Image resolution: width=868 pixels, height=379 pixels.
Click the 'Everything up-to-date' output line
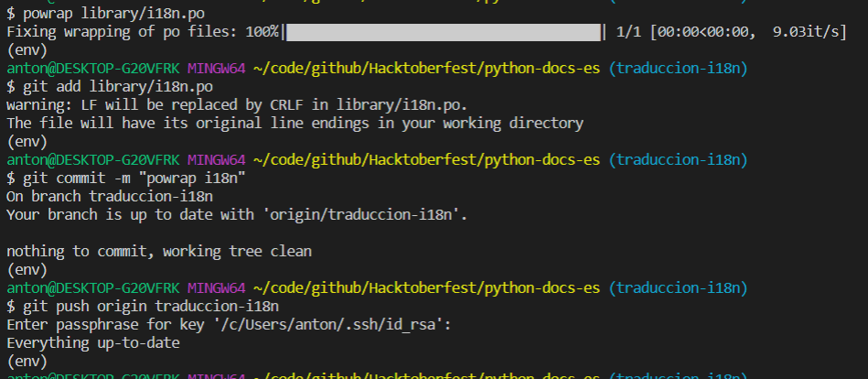tap(93, 343)
